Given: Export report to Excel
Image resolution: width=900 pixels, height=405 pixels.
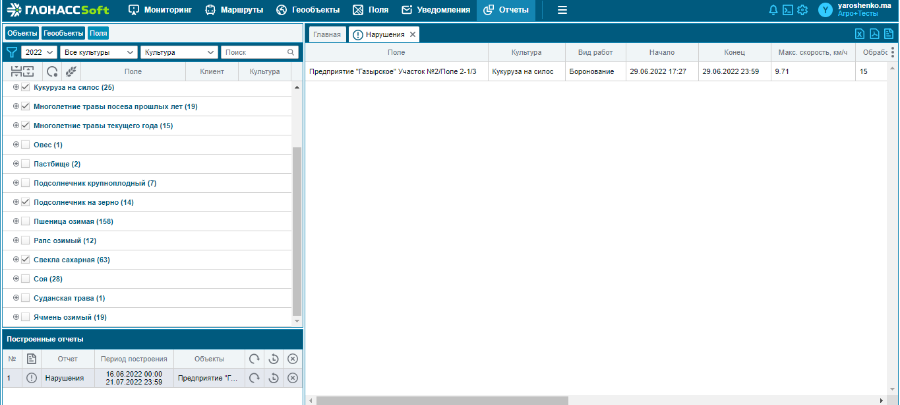Looking at the screenshot, I should click(859, 34).
